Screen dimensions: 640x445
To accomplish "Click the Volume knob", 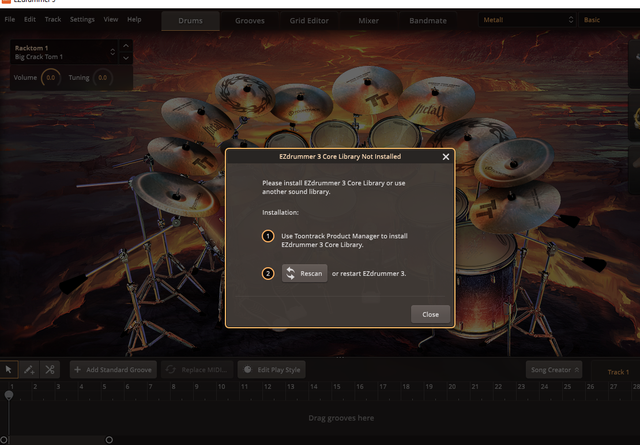I will click(x=51, y=78).
